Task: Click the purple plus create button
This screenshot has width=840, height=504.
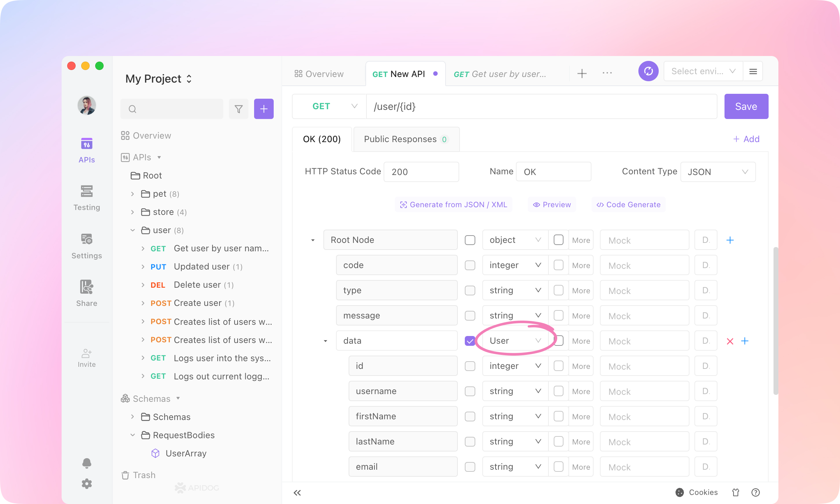Action: (264, 109)
